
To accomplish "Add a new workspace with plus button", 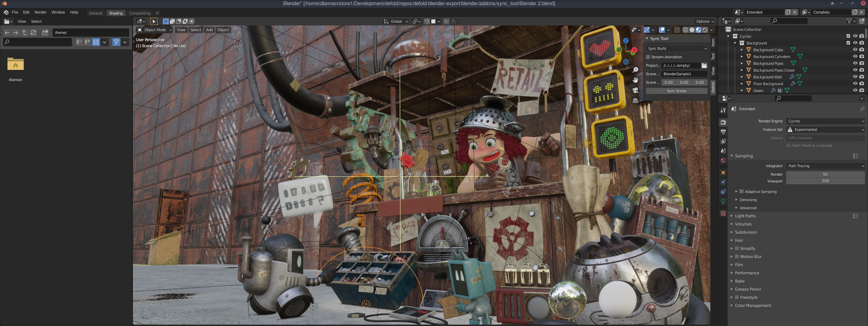I will click(x=157, y=13).
